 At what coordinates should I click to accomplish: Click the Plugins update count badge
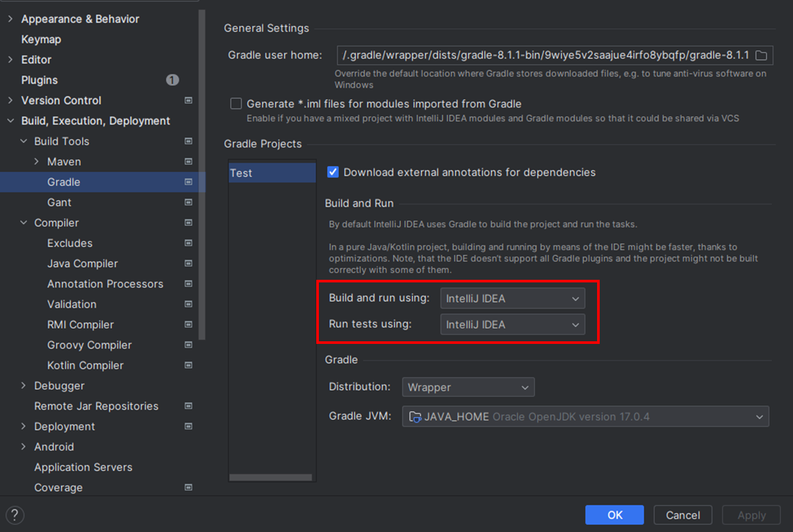[x=172, y=80]
